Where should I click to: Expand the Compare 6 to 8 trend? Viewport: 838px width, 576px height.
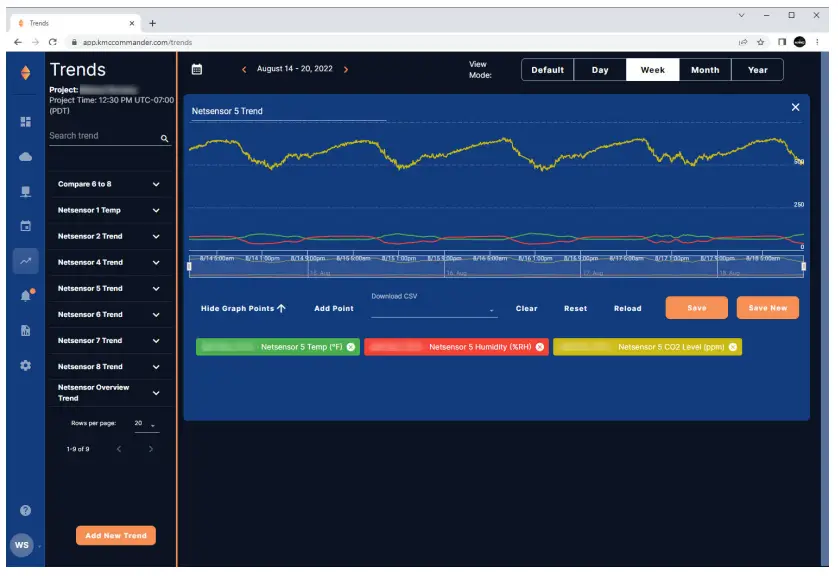coord(157,184)
